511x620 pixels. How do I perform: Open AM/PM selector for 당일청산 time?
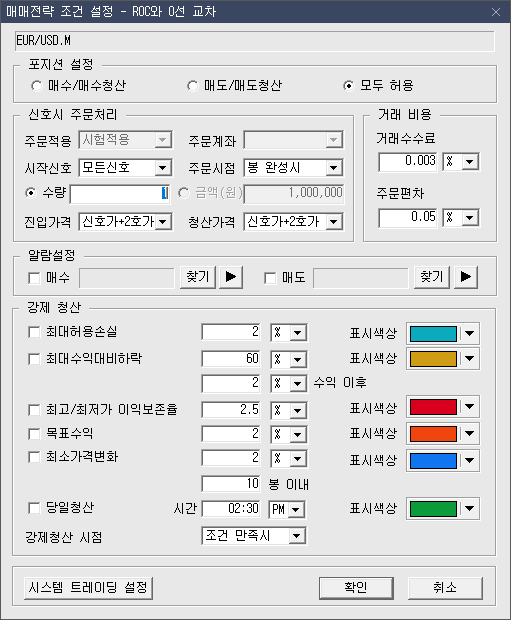click(x=295, y=510)
